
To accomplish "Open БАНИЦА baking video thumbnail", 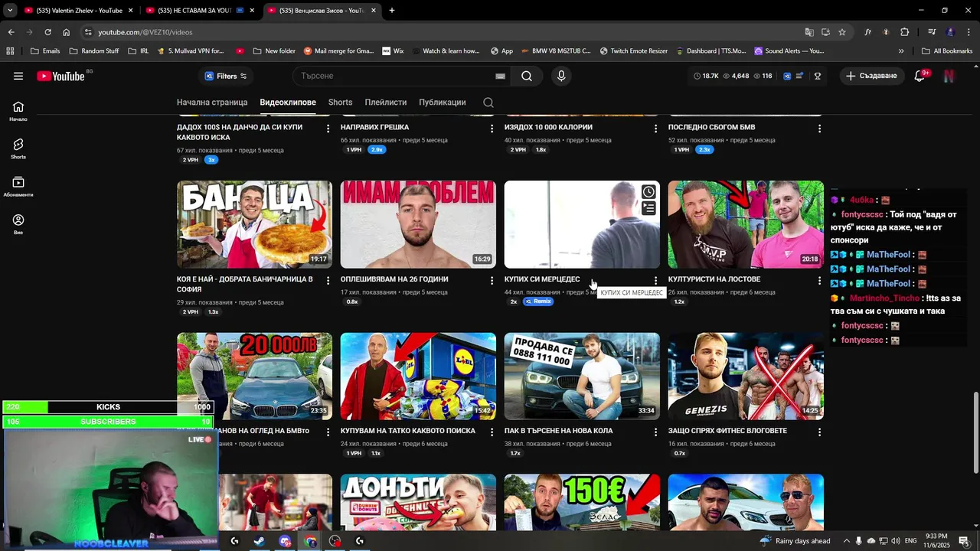I will (254, 224).
